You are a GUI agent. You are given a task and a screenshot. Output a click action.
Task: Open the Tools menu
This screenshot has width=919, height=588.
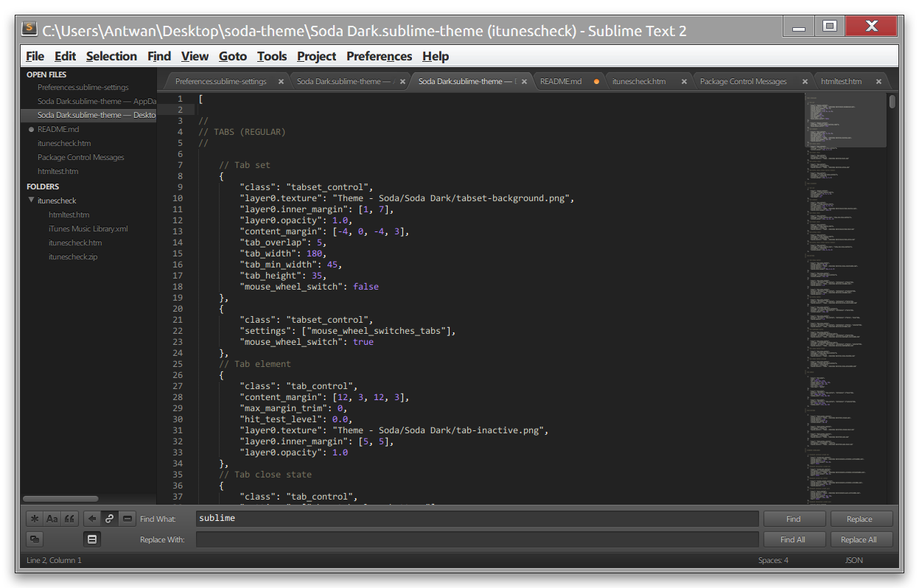(272, 56)
